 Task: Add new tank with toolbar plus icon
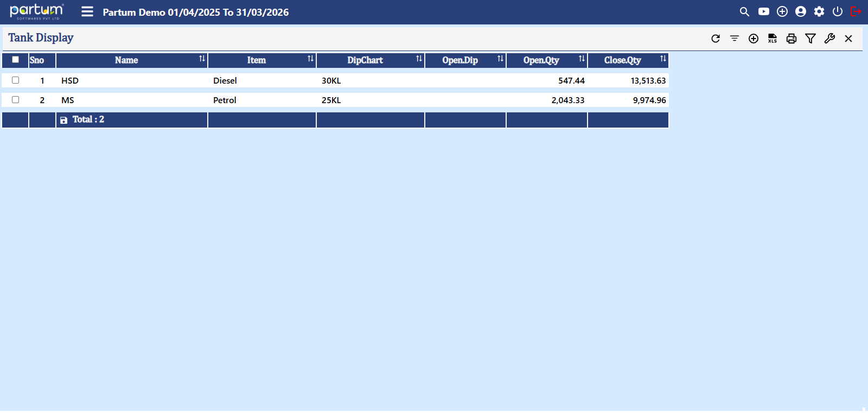754,39
